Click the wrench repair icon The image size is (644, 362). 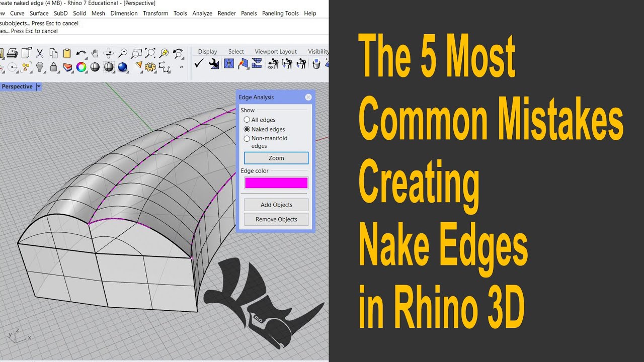(214, 63)
